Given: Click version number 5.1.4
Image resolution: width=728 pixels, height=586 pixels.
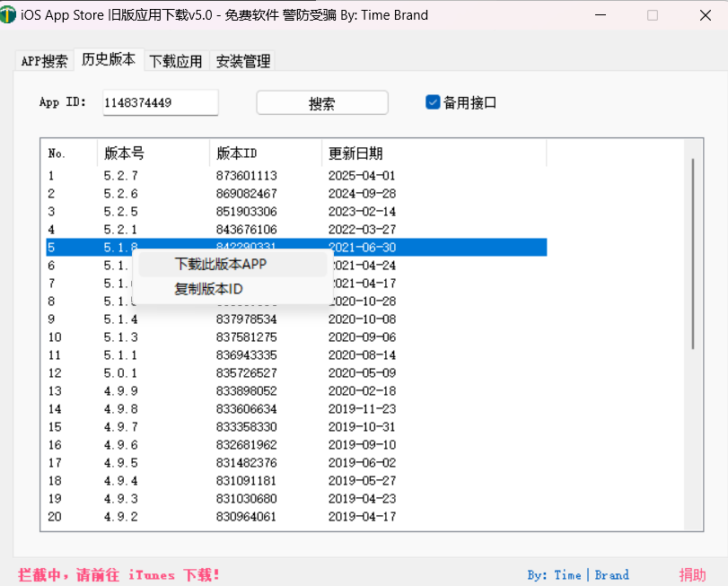Looking at the screenshot, I should (x=120, y=319).
